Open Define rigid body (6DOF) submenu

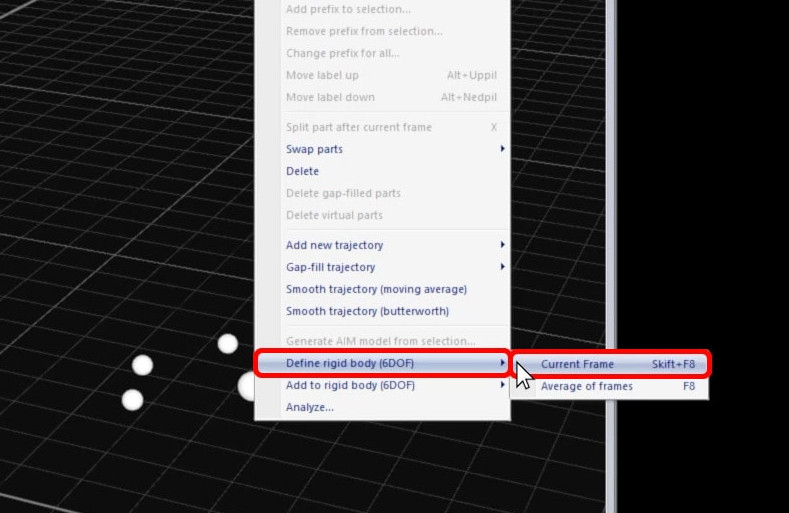(x=382, y=363)
